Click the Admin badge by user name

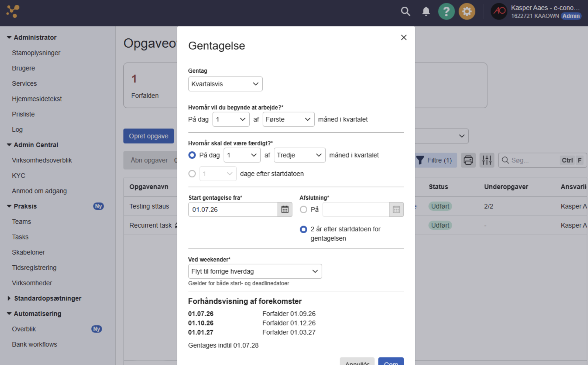coord(571,16)
